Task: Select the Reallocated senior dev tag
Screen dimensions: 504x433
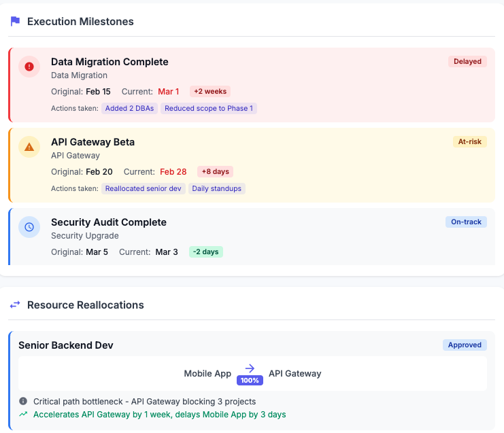Action: pos(144,188)
